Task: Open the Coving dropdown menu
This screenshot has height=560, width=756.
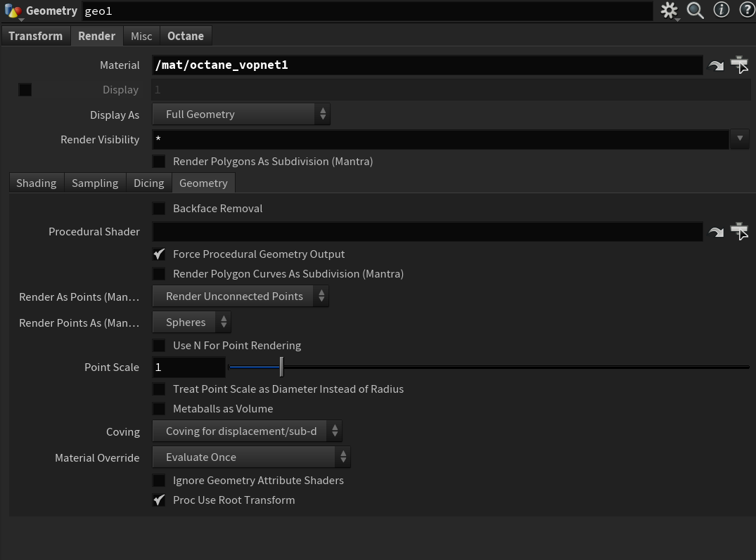Action: 247,431
